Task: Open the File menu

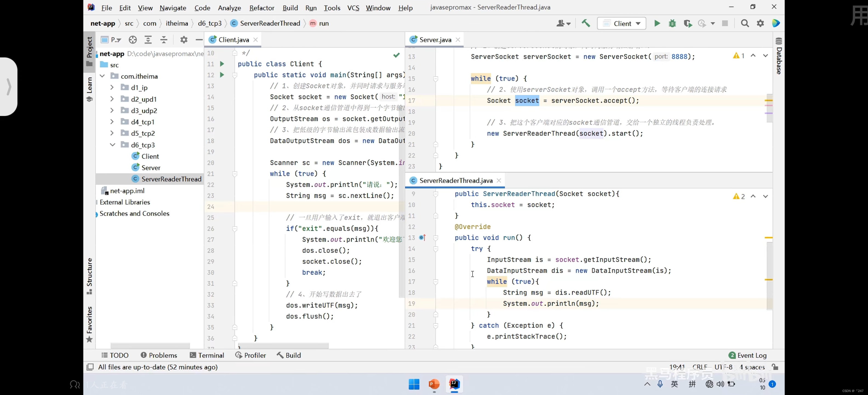Action: pyautogui.click(x=107, y=7)
